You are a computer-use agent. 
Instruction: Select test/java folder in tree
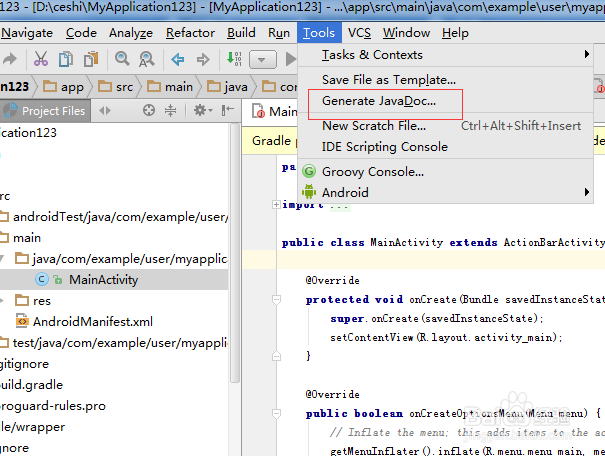(x=114, y=343)
